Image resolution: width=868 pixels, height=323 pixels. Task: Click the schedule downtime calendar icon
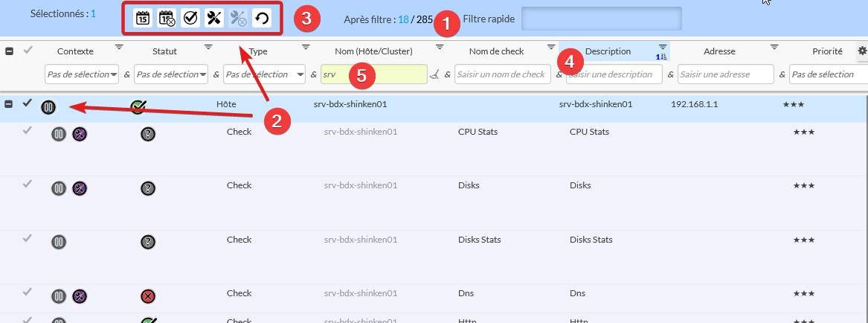click(x=143, y=19)
